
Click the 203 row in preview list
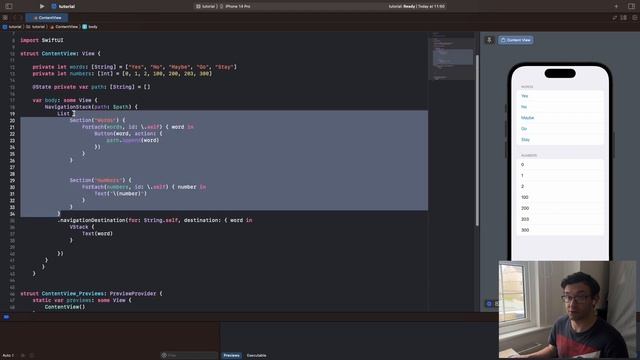click(x=560, y=219)
